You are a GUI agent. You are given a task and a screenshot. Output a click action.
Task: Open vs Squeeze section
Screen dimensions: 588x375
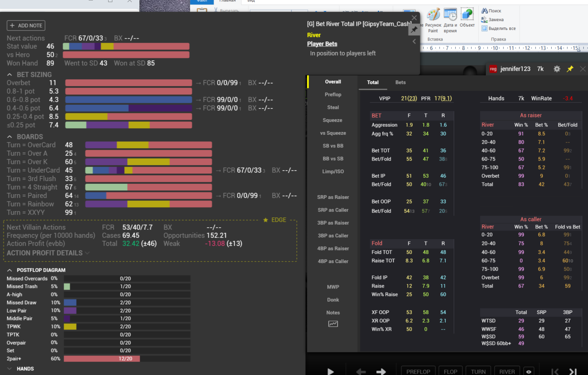coord(333,133)
